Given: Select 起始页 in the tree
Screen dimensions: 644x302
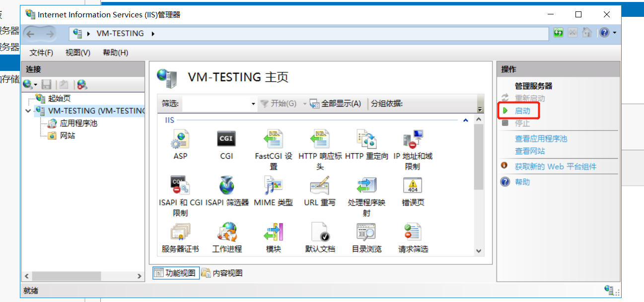Looking at the screenshot, I should (59, 99).
